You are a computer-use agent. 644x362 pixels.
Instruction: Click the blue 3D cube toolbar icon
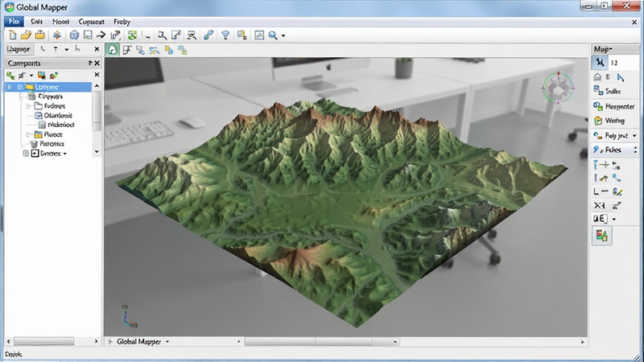74,35
